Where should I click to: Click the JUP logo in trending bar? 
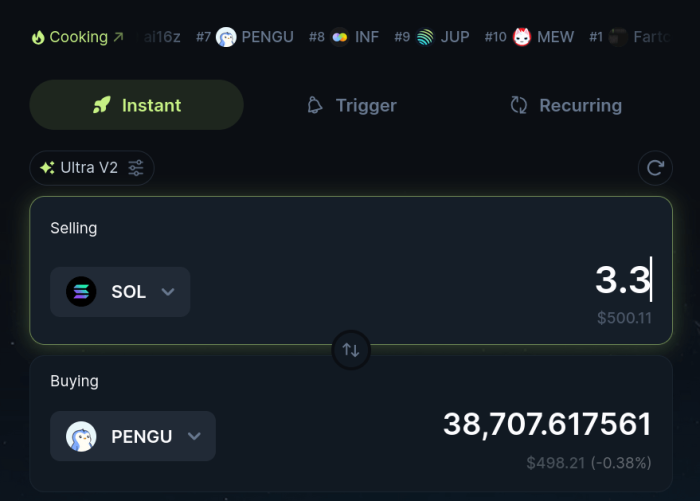coord(426,37)
